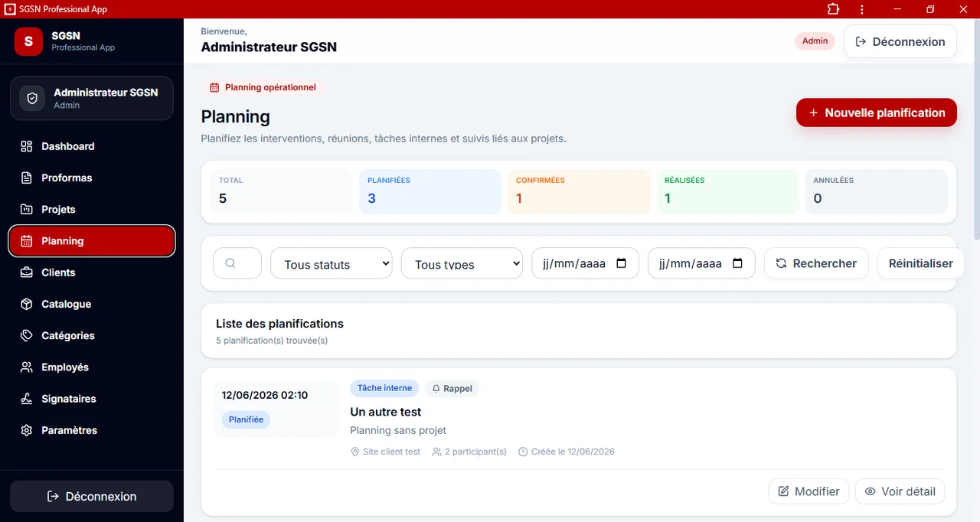Click Voir détail on Un autre test
This screenshot has width=980, height=522.
tap(900, 491)
